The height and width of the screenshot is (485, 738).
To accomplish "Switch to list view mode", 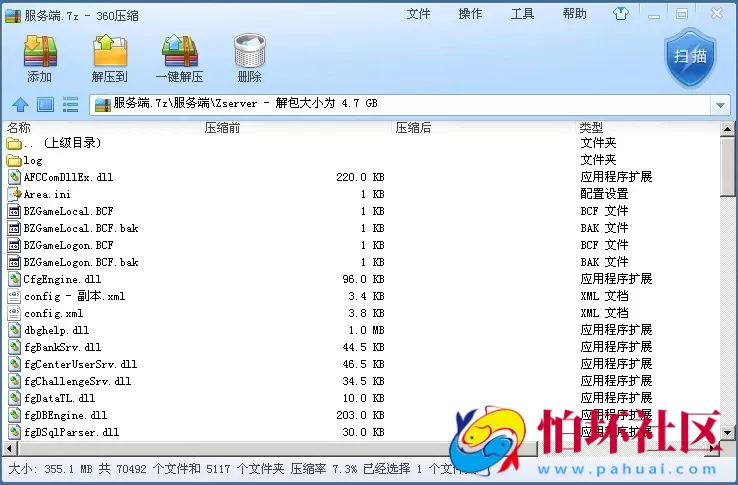I will [71, 104].
